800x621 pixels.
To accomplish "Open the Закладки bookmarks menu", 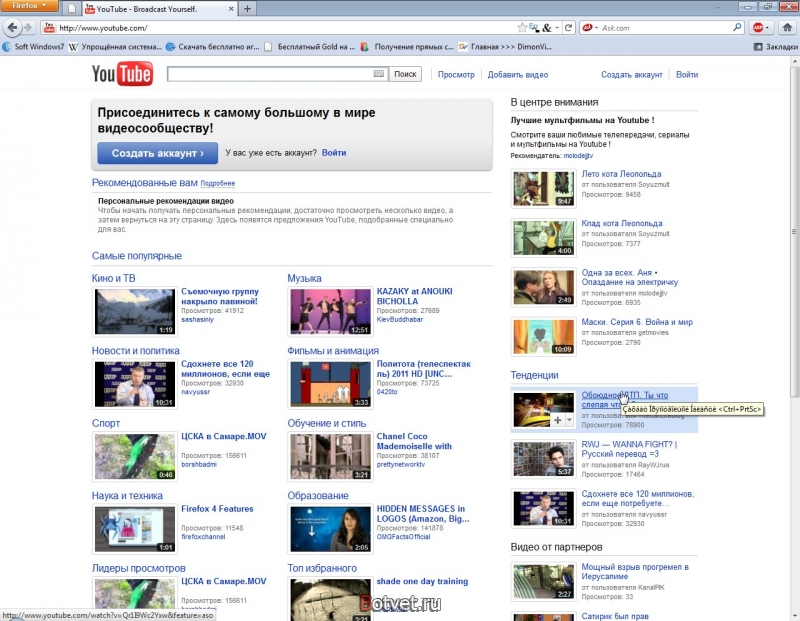I will [x=776, y=46].
